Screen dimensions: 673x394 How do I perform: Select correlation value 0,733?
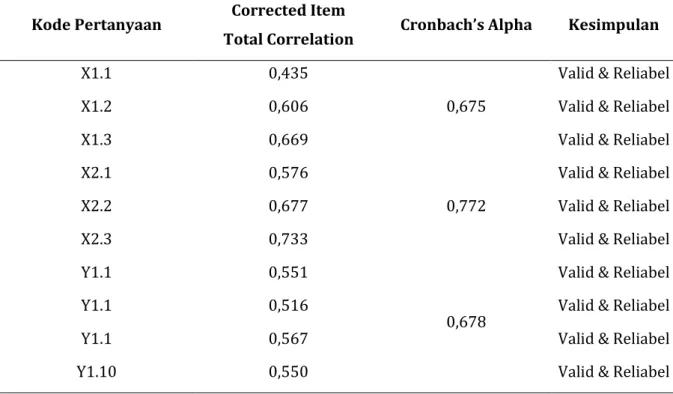pos(288,239)
